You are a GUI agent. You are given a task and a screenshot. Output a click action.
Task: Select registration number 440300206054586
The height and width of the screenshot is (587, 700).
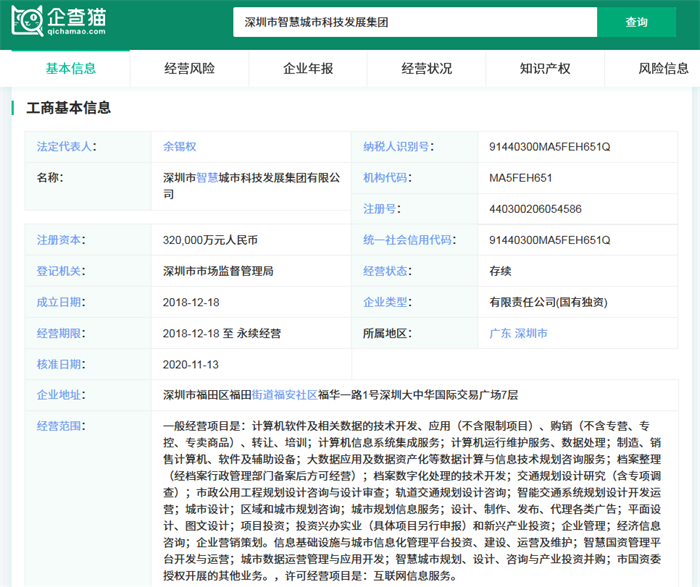(535, 209)
